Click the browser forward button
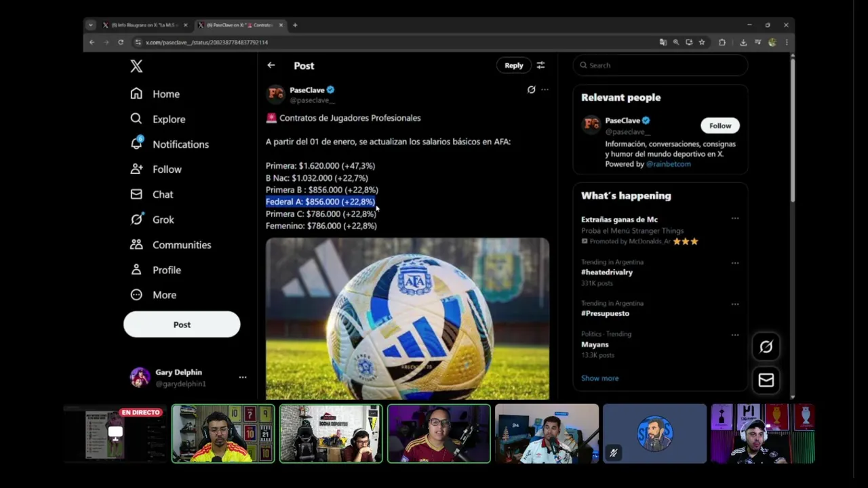This screenshot has width=868, height=488. (x=106, y=42)
